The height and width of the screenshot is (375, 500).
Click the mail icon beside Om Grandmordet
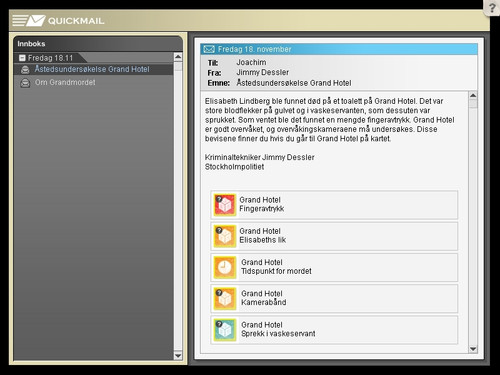pyautogui.click(x=25, y=83)
